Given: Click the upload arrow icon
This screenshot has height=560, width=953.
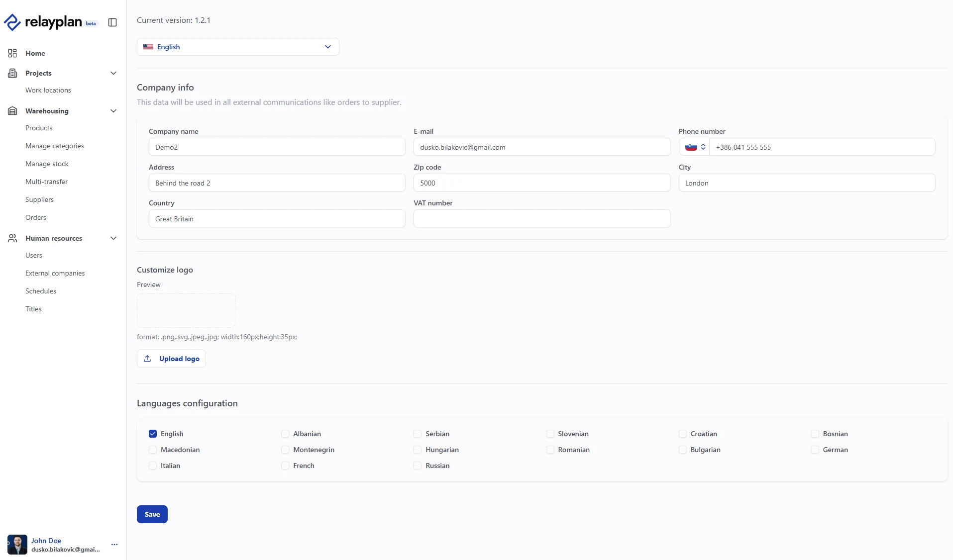Looking at the screenshot, I should 147,359.
